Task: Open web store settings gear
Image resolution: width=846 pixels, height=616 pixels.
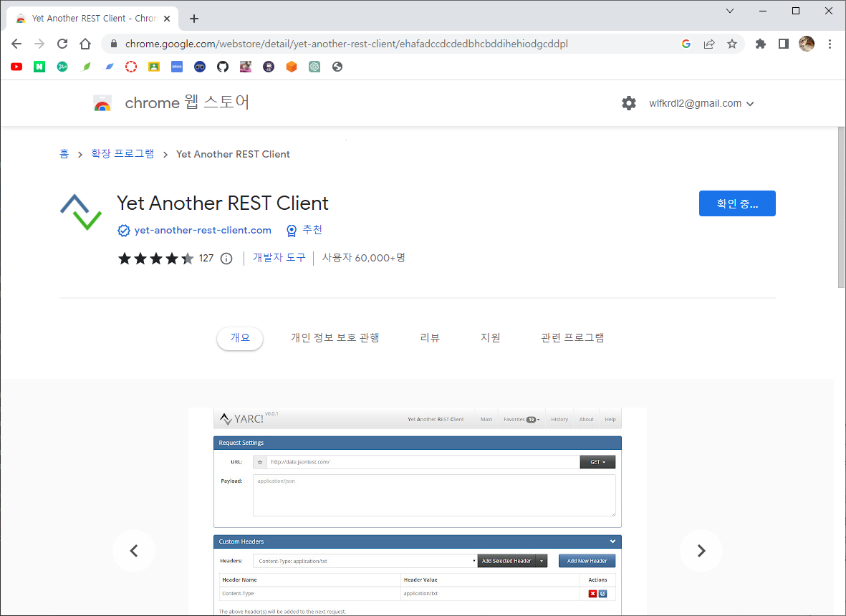Action: coord(628,103)
